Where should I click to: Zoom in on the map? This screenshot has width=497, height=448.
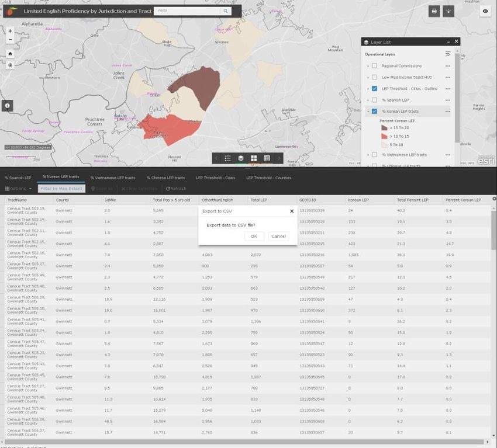(10, 31)
